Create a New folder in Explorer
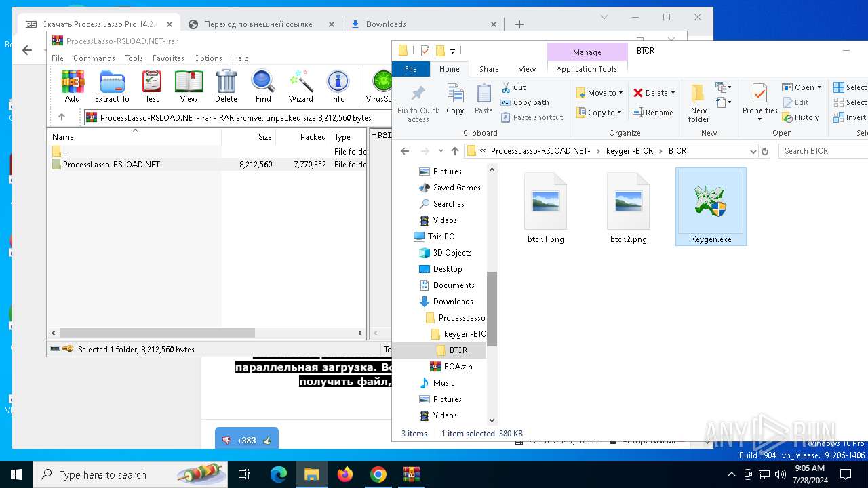Viewport: 868px width, 488px height. (x=698, y=103)
